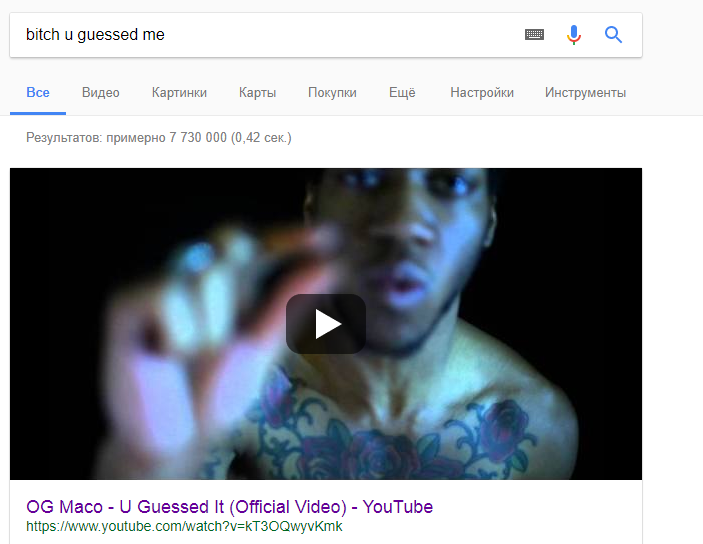
Task: Switch to the Видео tab
Action: pyautogui.click(x=100, y=93)
